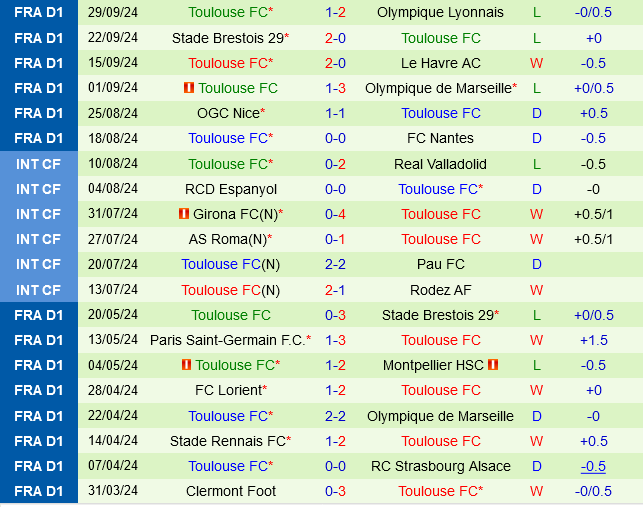This screenshot has width=643, height=507.
Task: Open the 1-3 score against Paris Saint-Germain
Action: point(336,340)
